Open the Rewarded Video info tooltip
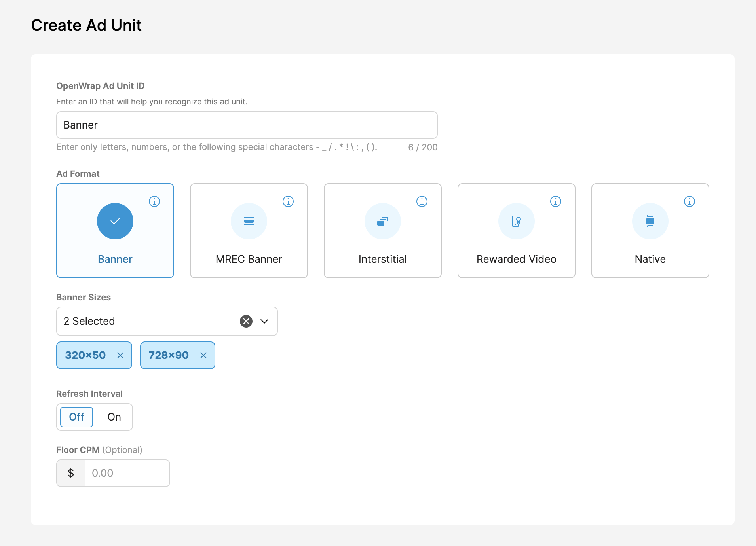 [556, 201]
